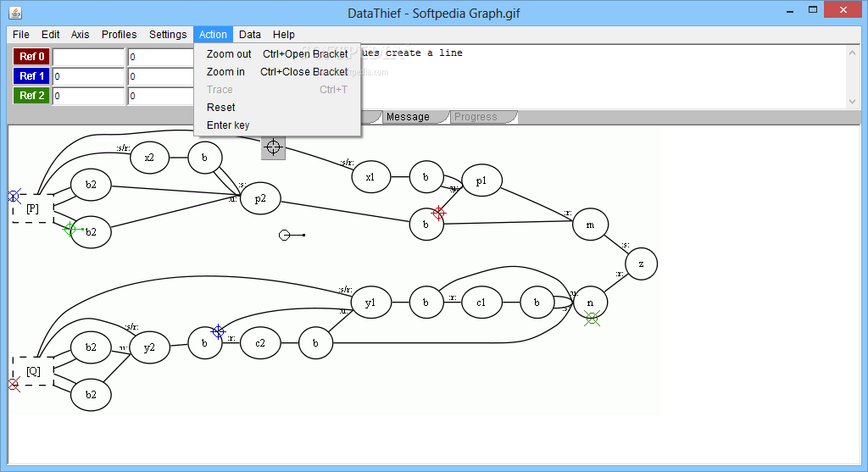This screenshot has width=868, height=472.
Task: Click node n in the graph
Action: pos(590,303)
